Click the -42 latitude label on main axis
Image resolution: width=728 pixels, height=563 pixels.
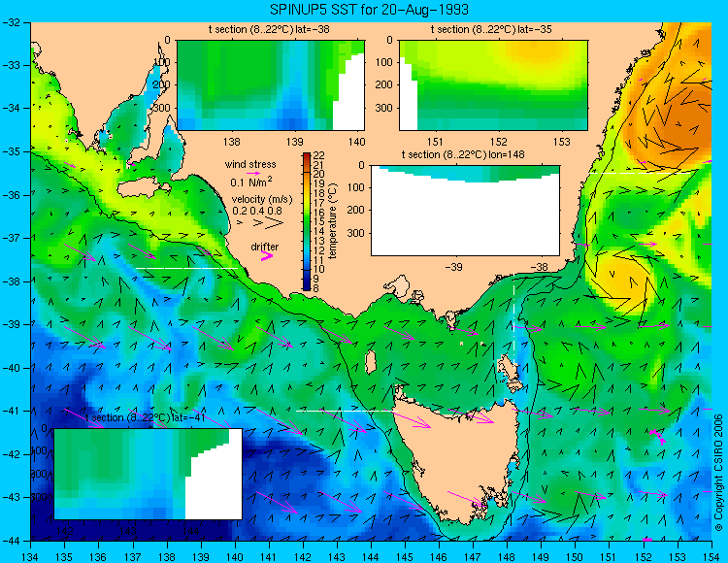point(11,454)
